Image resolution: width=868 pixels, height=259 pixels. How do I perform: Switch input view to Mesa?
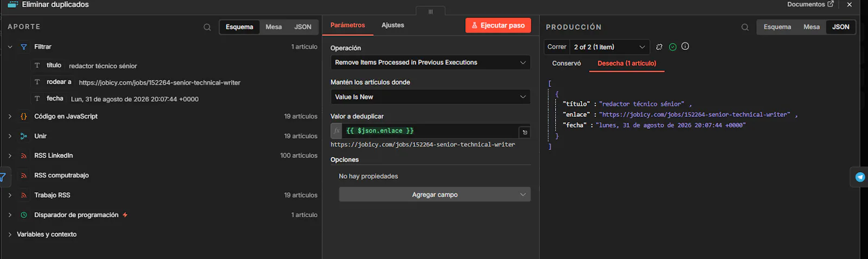(x=273, y=27)
